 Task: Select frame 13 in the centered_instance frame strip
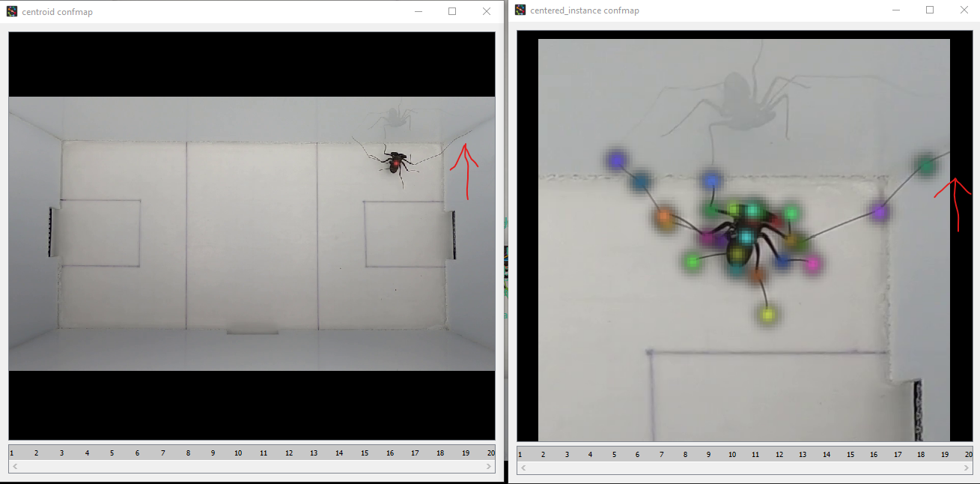[802, 454]
